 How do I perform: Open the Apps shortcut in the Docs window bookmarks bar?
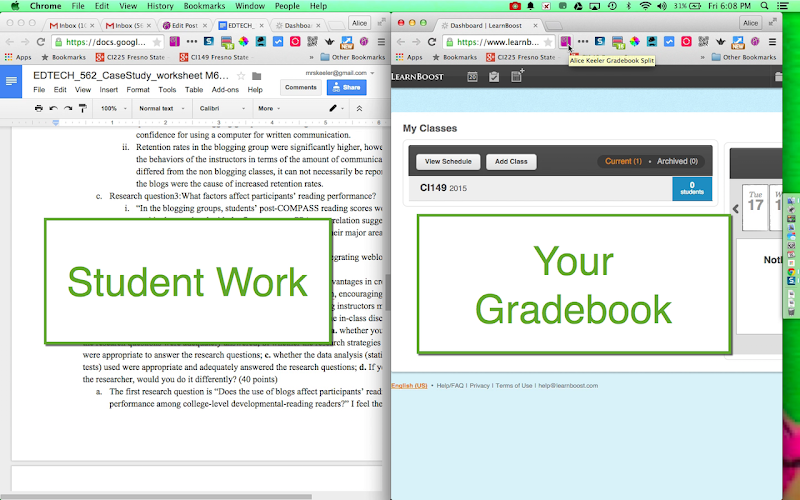pyautogui.click(x=18, y=57)
